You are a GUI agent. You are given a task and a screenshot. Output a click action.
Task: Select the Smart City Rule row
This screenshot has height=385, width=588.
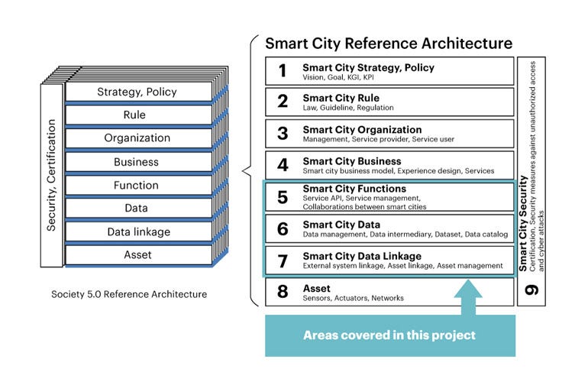coord(389,102)
